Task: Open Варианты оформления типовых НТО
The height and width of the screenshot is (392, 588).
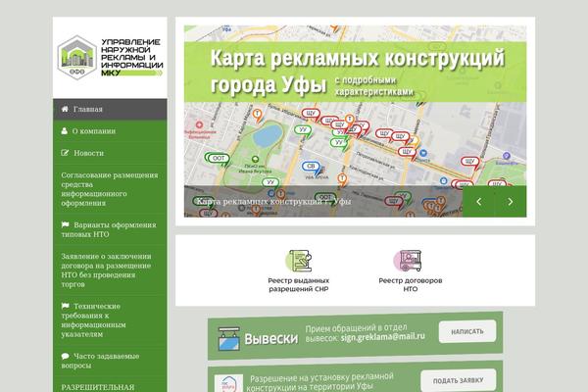Action: tap(110, 229)
